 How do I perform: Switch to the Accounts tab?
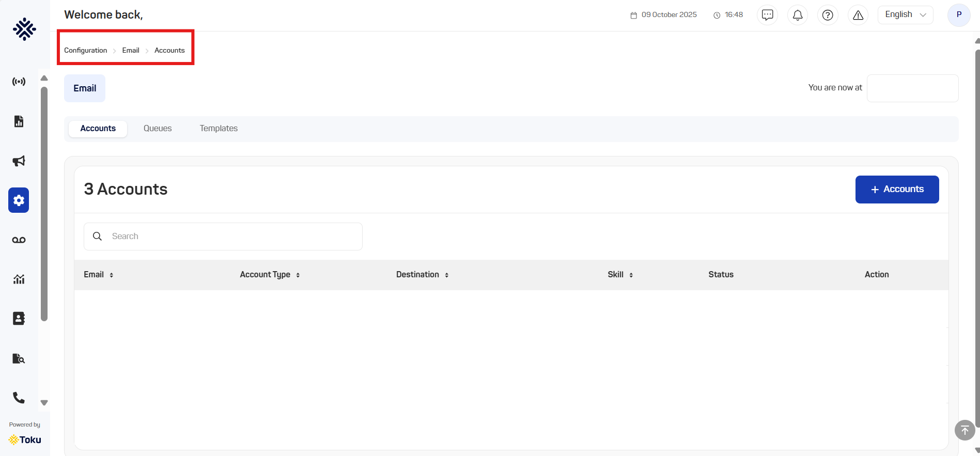click(98, 129)
